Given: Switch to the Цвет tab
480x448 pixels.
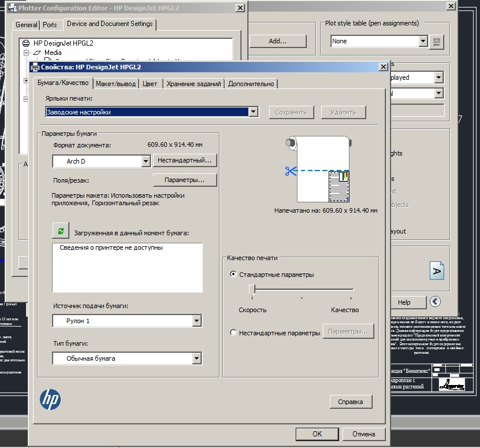Looking at the screenshot, I should point(150,84).
